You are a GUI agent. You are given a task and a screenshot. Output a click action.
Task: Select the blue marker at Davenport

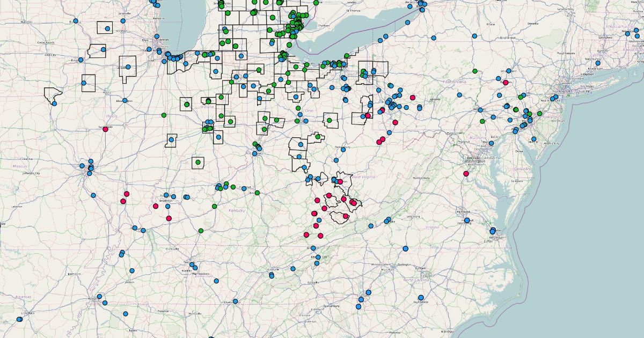[81, 60]
